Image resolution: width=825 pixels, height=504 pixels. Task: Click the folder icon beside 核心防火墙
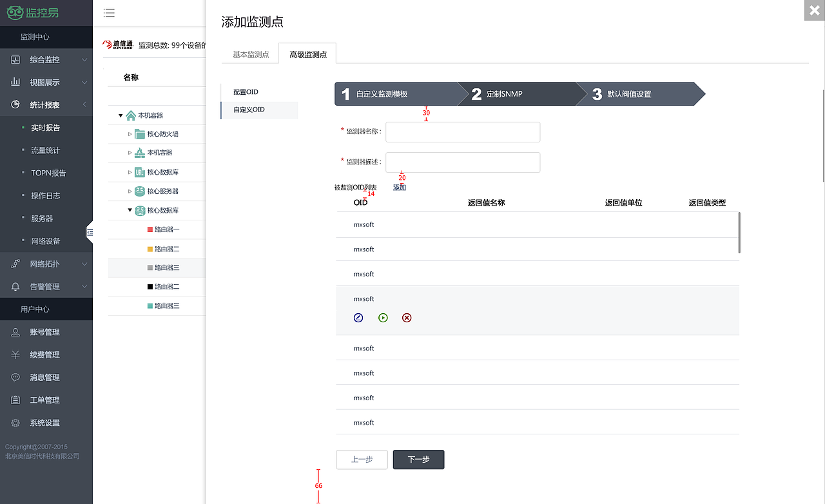pyautogui.click(x=140, y=134)
